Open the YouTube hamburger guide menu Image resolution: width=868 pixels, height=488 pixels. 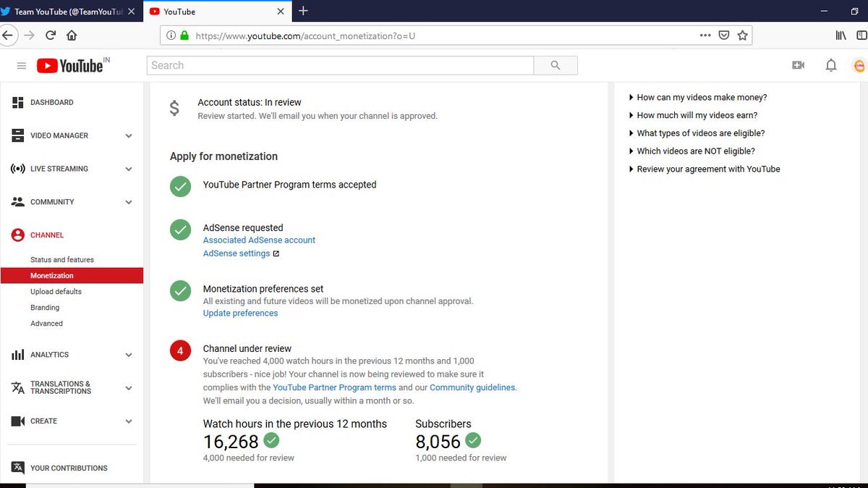click(x=22, y=66)
